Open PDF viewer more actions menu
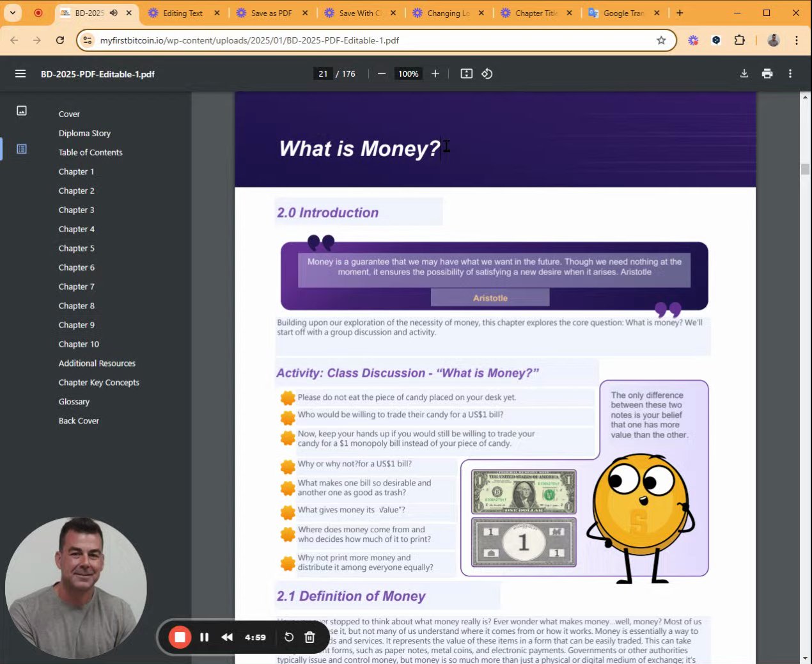 790,74
